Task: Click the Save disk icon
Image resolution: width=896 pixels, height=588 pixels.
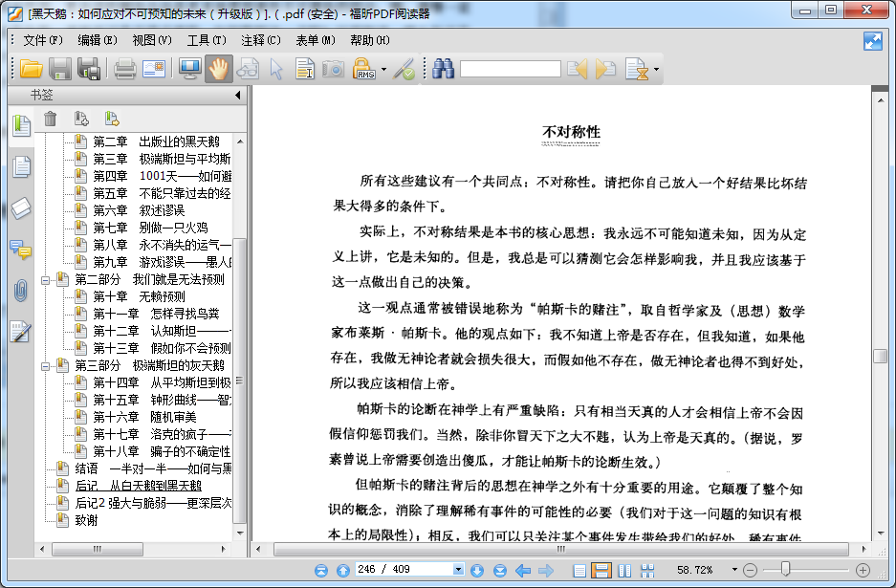Action: [59, 69]
